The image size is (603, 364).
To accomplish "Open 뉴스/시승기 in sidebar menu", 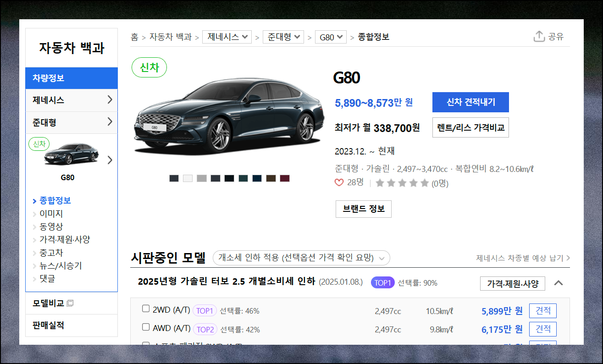I will click(x=61, y=265).
